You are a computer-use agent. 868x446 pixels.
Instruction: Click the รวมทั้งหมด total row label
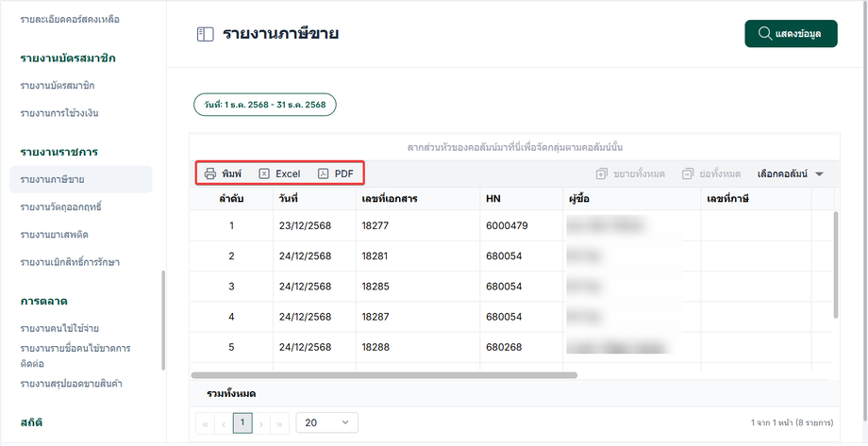point(231,394)
